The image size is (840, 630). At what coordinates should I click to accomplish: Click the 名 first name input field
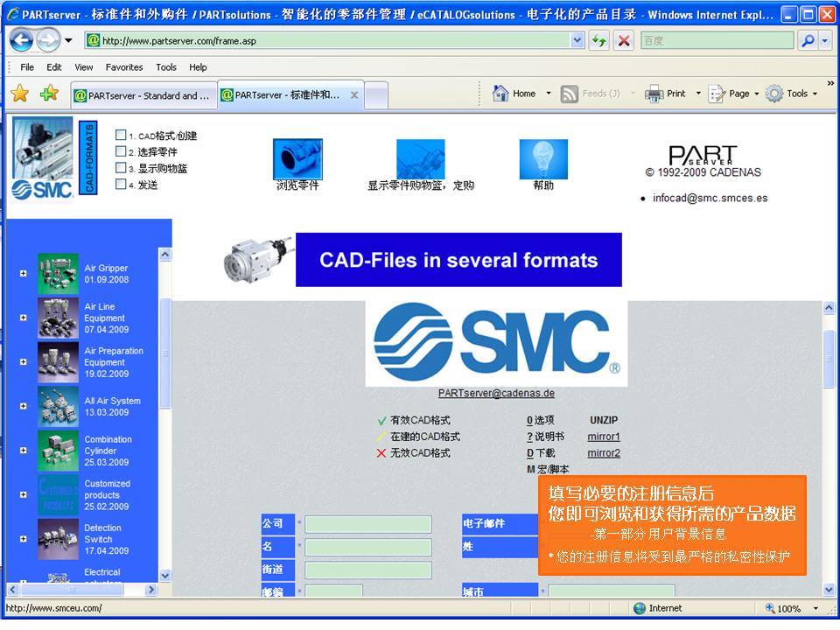[368, 547]
